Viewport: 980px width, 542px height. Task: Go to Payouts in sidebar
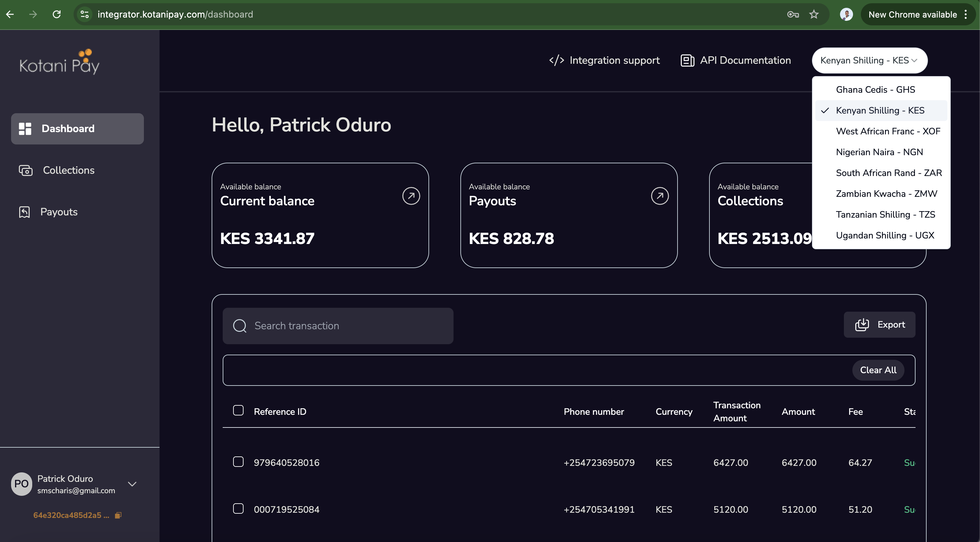click(x=59, y=212)
